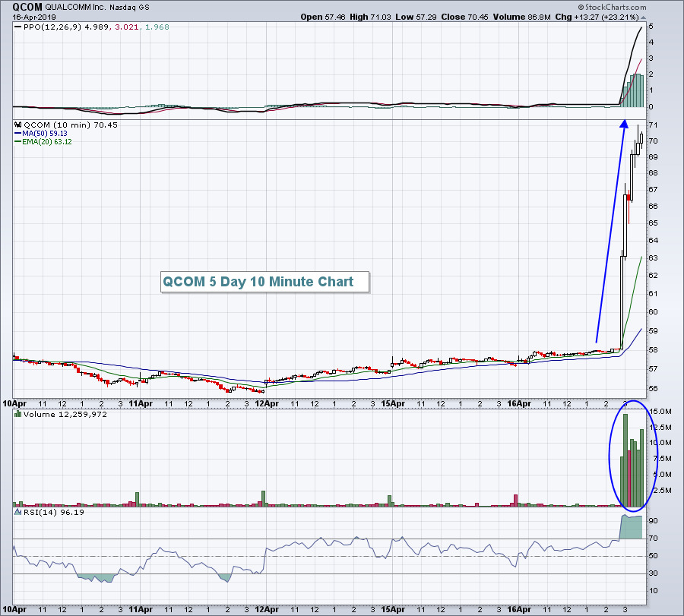Viewport: 684px width, 616px height.
Task: Click the red 3.021 PPO signal value
Action: click(x=126, y=27)
